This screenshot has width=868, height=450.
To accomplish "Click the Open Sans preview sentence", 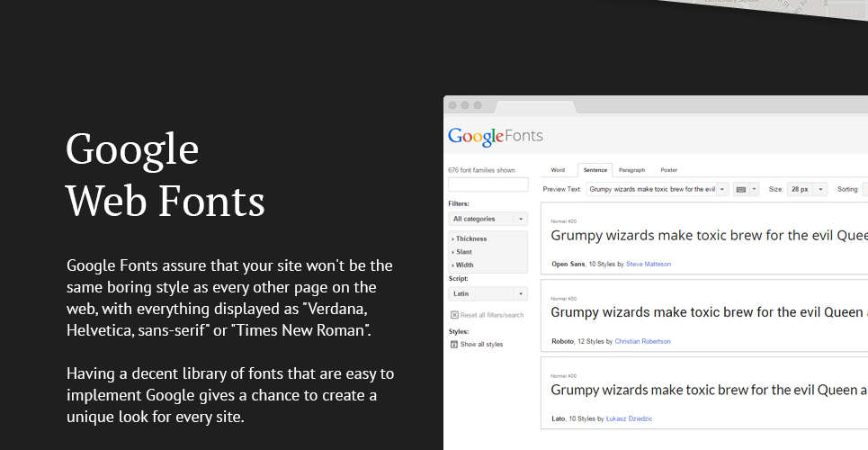I will point(709,236).
